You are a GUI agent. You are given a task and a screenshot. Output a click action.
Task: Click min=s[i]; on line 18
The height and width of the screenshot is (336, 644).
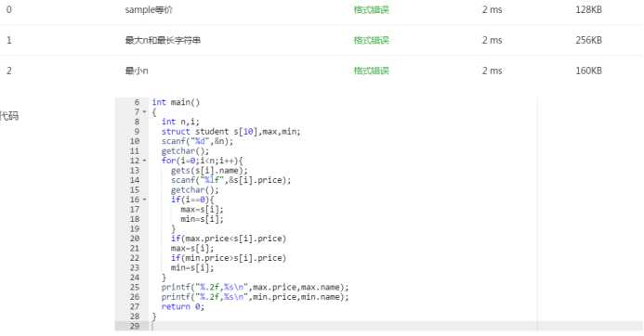(x=202, y=219)
